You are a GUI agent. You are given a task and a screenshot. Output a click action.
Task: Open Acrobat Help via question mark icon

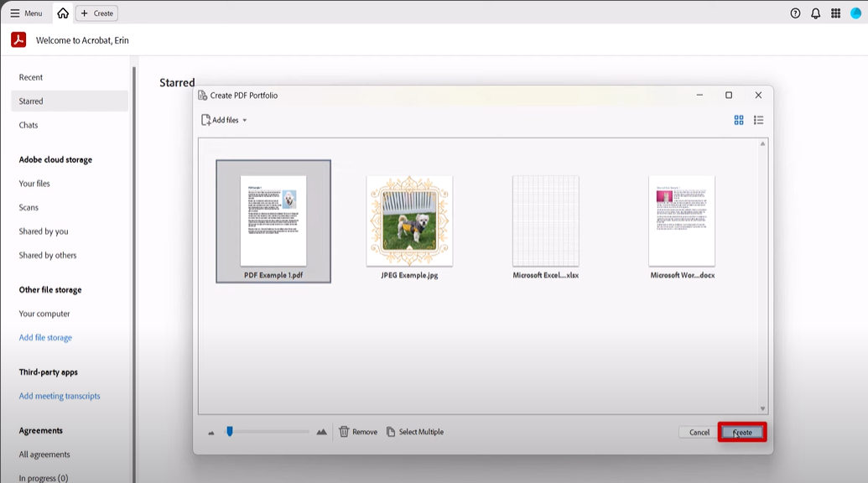794,13
